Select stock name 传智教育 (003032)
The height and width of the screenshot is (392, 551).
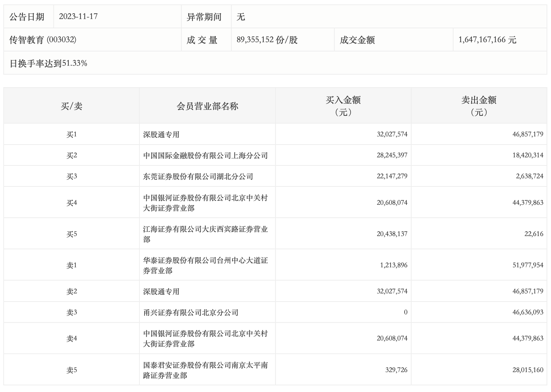click(43, 40)
